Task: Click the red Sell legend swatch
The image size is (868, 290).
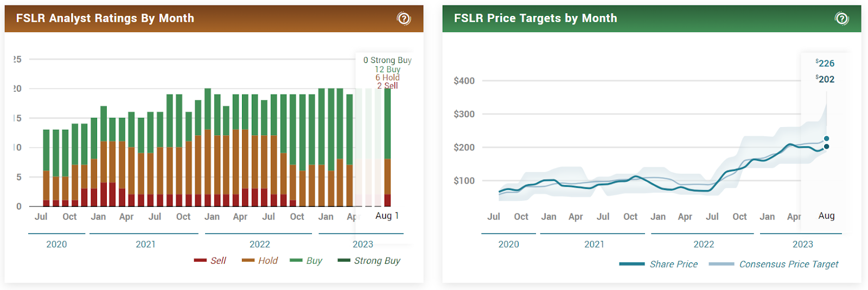Action: (200, 261)
